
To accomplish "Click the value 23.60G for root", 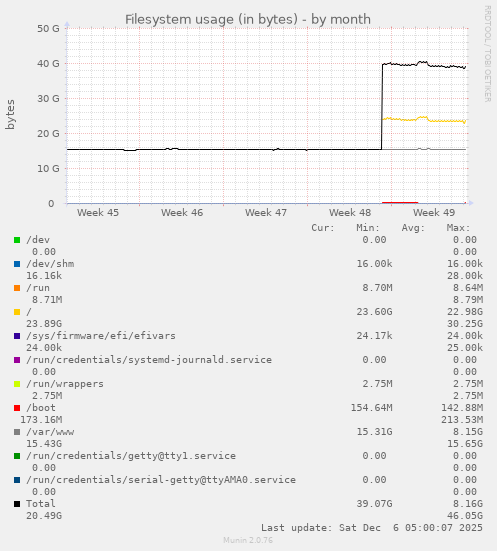I will point(374,312).
